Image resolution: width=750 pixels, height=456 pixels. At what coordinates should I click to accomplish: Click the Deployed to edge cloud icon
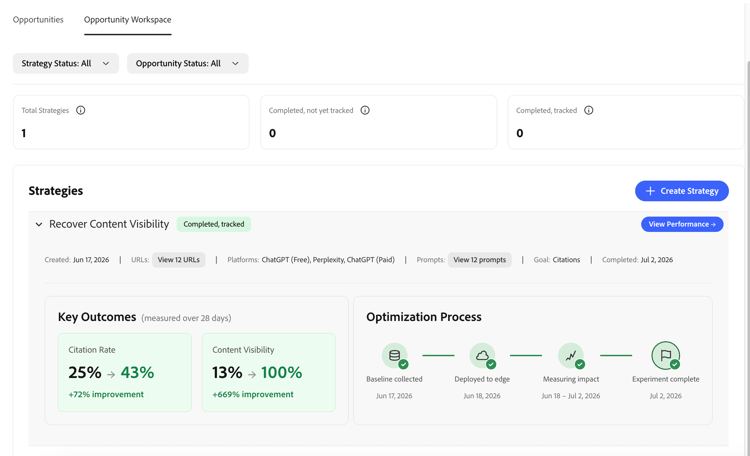click(482, 356)
